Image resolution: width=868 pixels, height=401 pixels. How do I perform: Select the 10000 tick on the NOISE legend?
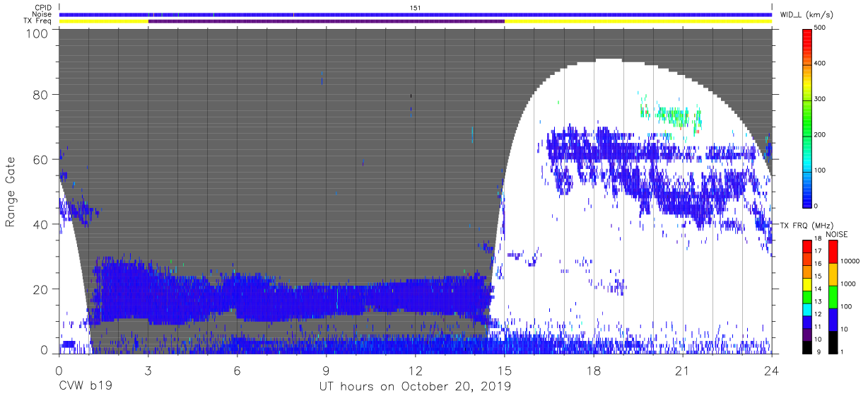[x=850, y=261]
